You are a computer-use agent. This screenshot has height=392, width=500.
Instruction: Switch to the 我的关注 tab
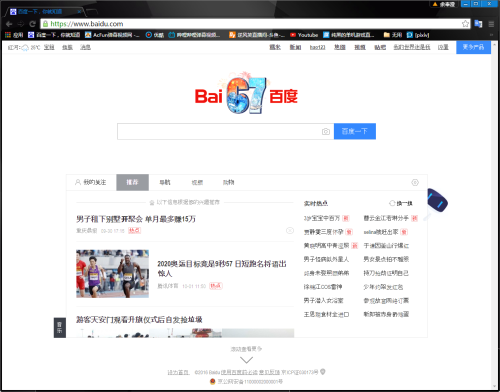click(91, 182)
